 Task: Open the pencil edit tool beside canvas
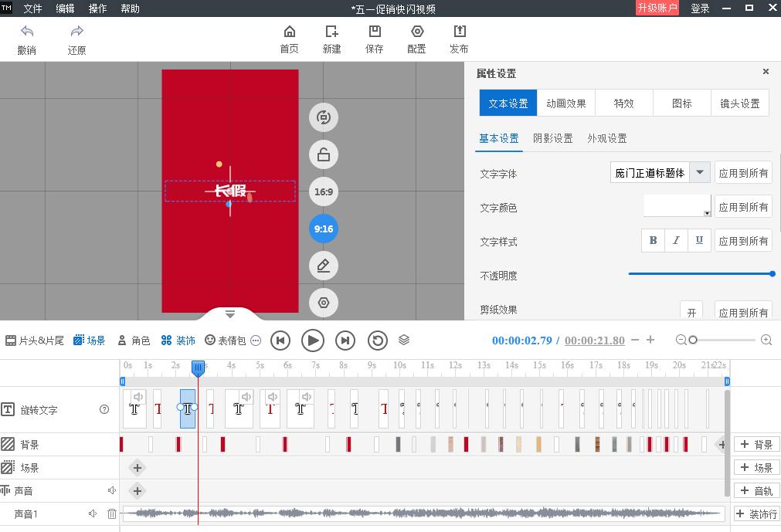[323, 266]
